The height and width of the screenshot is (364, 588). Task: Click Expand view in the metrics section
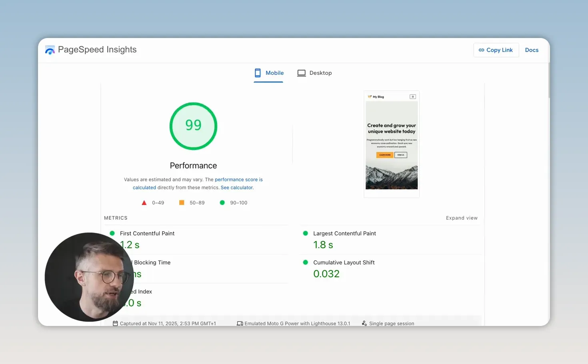462,218
